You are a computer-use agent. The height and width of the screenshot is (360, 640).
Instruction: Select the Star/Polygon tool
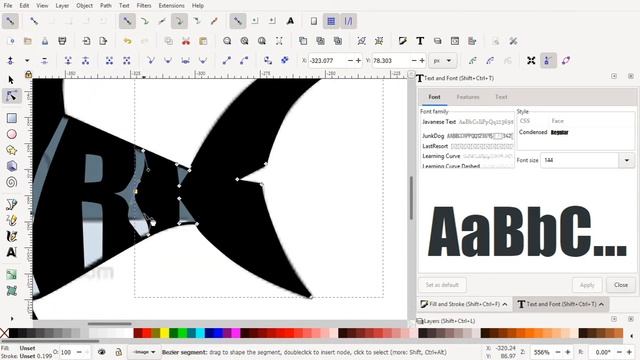[11, 150]
